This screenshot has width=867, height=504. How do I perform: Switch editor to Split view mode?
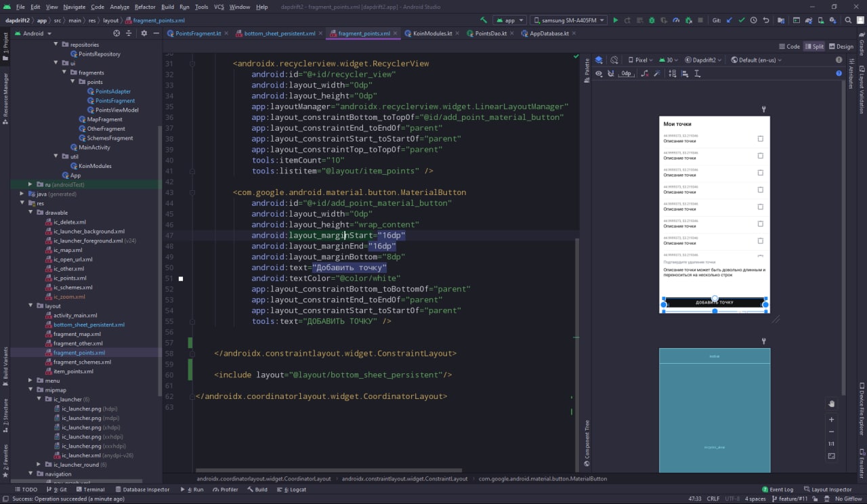814,47
